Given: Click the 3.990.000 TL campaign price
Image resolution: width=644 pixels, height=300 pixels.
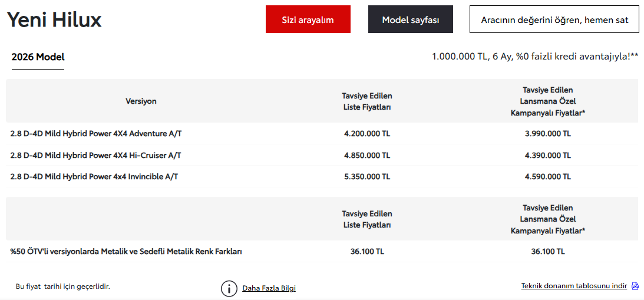Looking at the screenshot, I should click(x=548, y=134).
